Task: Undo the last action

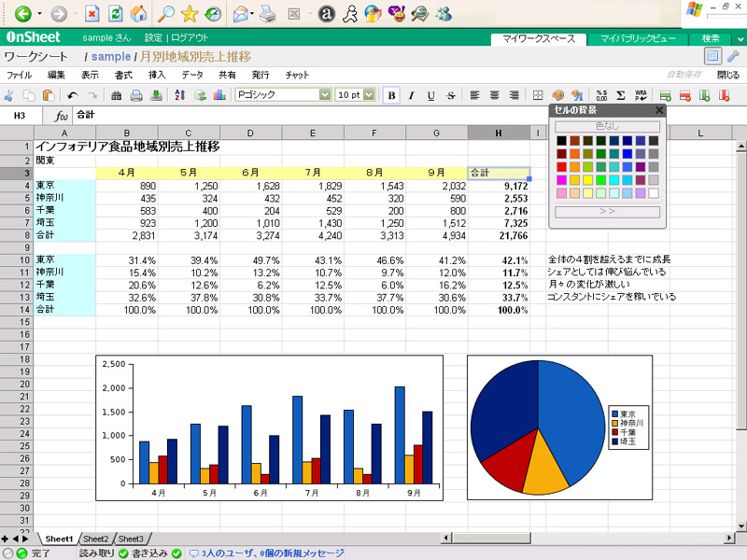Action: click(73, 96)
